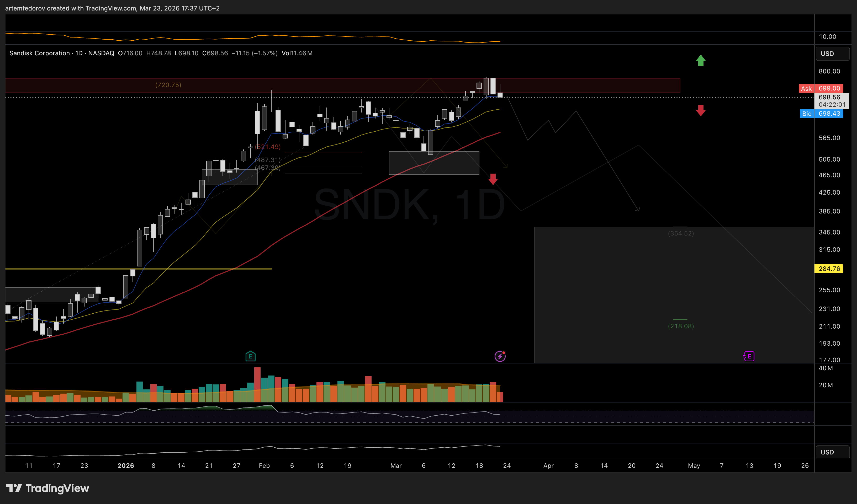The image size is (857, 504).
Task: Click the May label on time axis
Action: click(694, 466)
